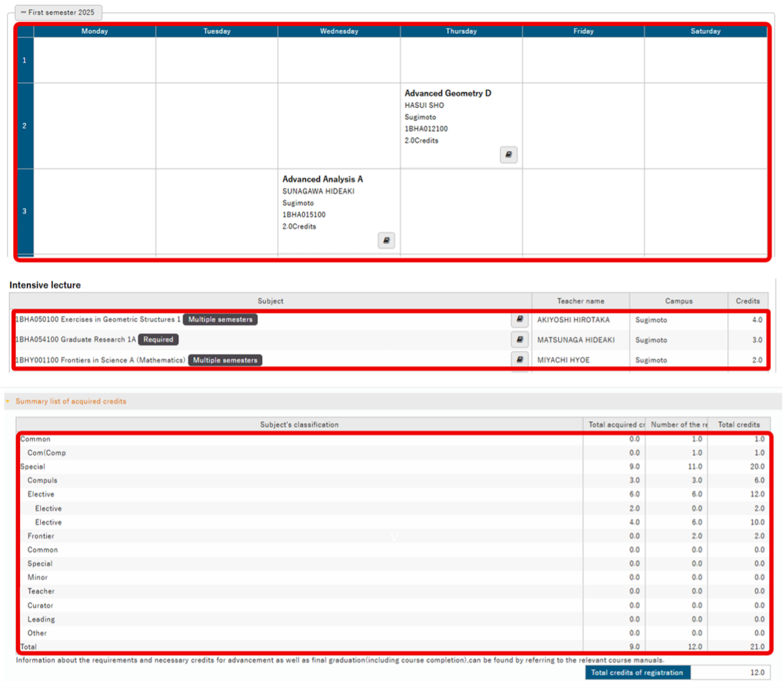The width and height of the screenshot is (784, 690).
Task: Click the Subject's classification column header
Action: click(x=299, y=424)
